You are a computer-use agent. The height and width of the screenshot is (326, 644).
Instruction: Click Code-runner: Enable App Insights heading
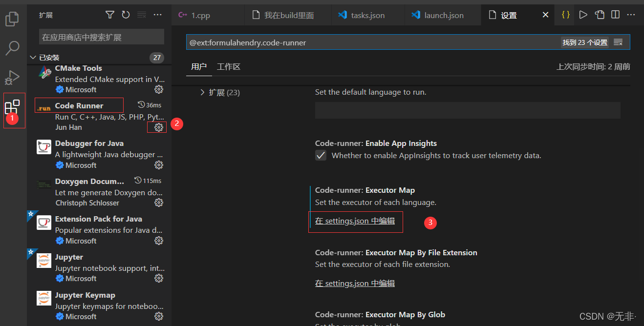(376, 143)
